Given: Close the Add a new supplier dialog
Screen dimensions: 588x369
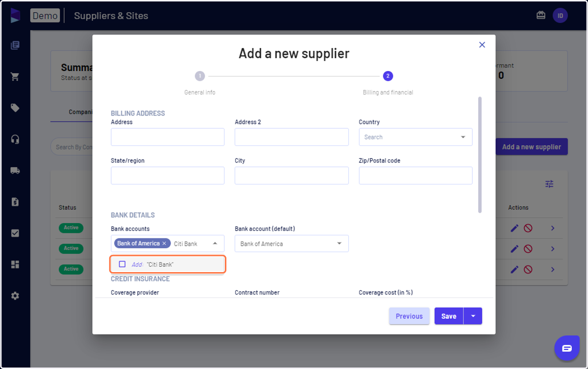Looking at the screenshot, I should [x=482, y=45].
